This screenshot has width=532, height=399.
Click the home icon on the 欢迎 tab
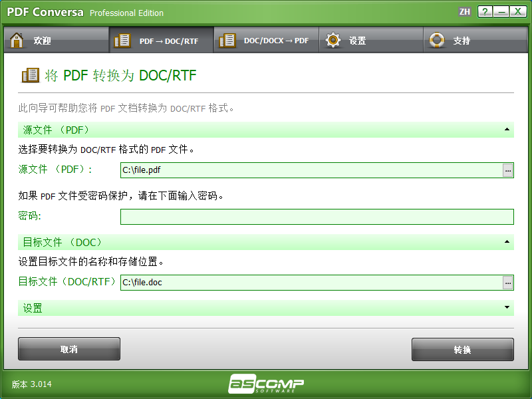click(x=17, y=41)
